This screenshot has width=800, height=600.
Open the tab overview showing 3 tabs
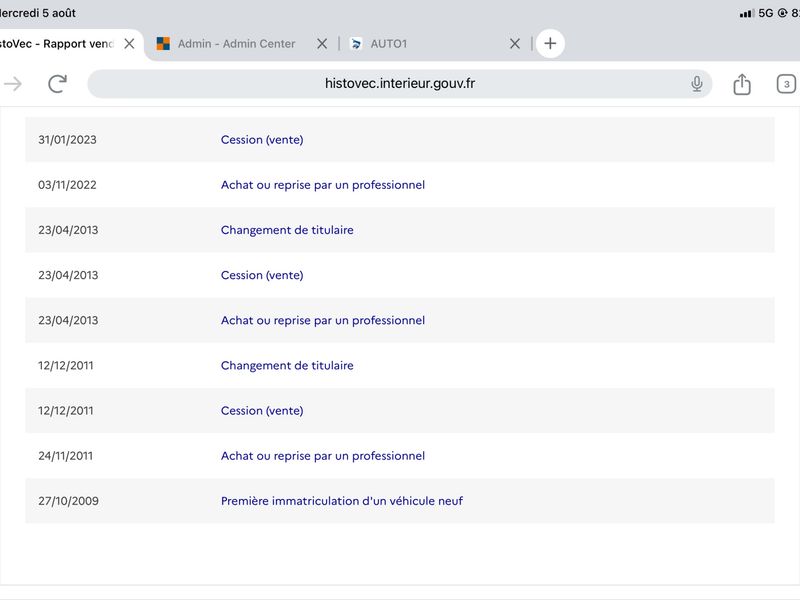(786, 84)
